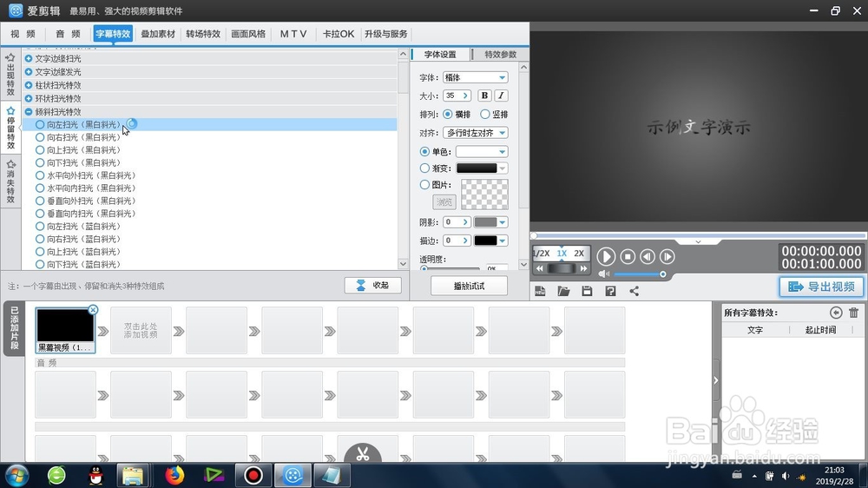The height and width of the screenshot is (488, 868).
Task: Open File Explorer from taskbar
Action: (133, 475)
